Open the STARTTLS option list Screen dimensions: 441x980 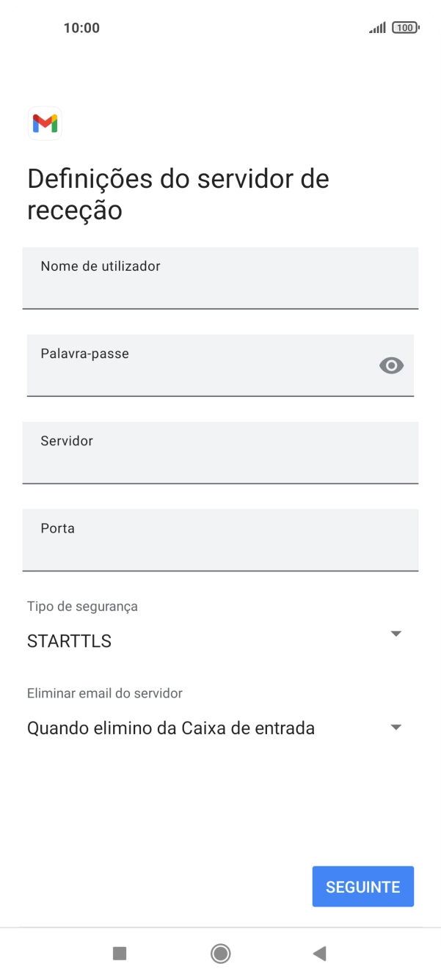tap(396, 633)
